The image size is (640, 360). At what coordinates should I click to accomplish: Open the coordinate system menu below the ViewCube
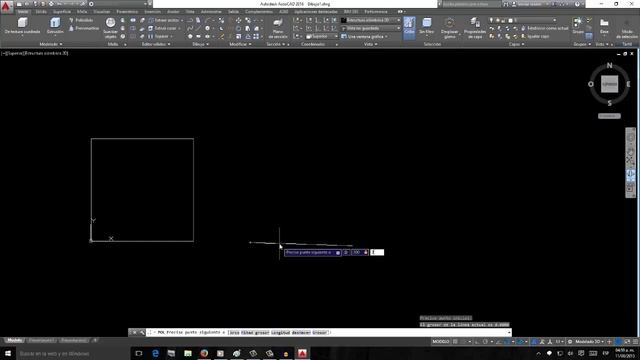tap(609, 116)
